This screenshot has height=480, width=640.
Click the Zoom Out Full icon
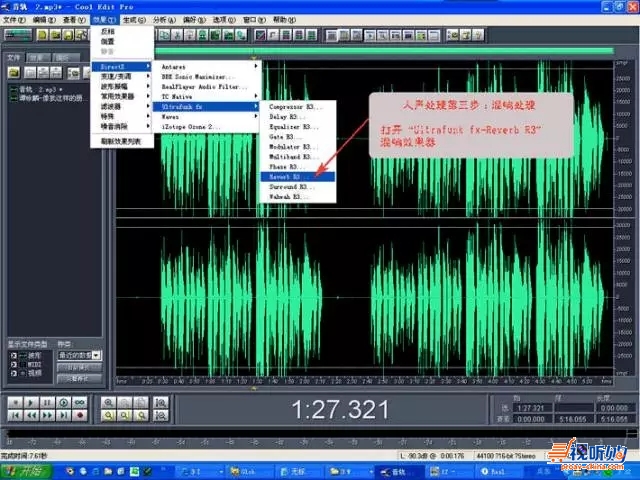pos(141,402)
